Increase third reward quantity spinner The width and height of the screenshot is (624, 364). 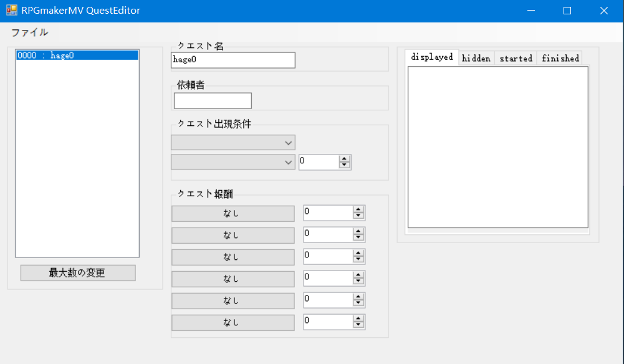coord(358,254)
